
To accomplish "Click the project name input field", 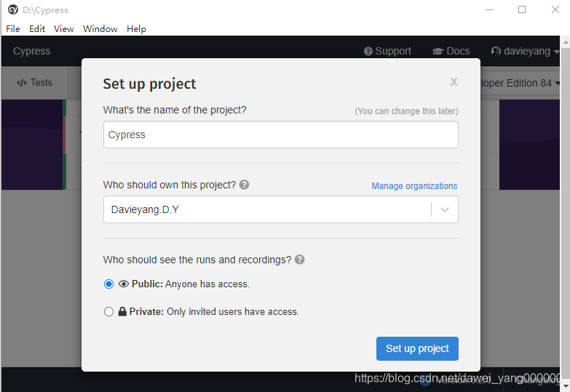I will 281,135.
